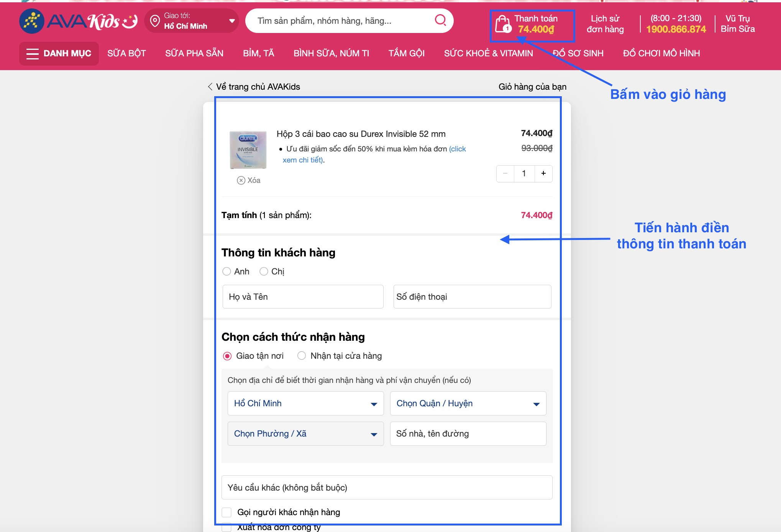
Task: Decrease quantity with minus button
Action: point(505,174)
